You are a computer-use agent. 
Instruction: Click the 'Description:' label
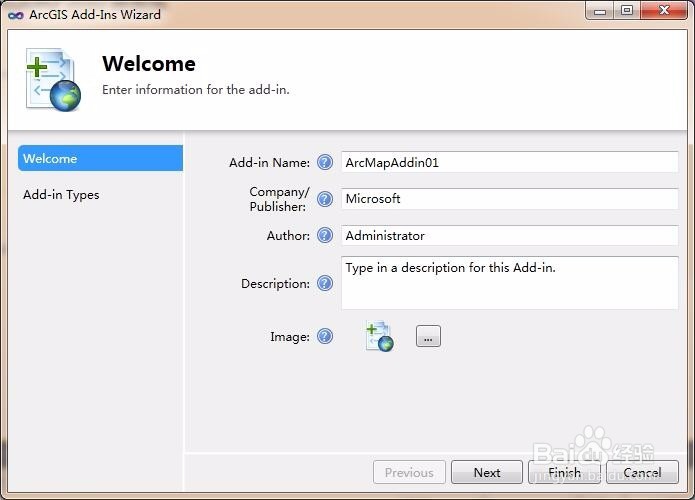275,283
